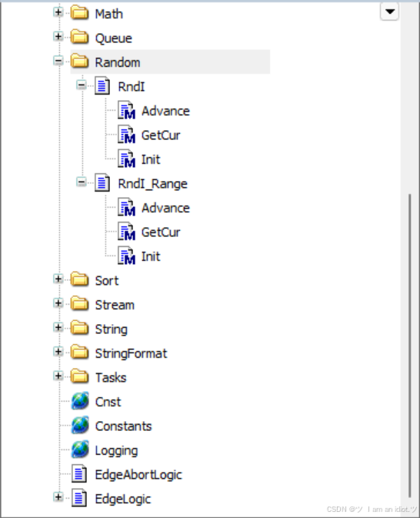Select Init text under RndI_Range

click(151, 256)
